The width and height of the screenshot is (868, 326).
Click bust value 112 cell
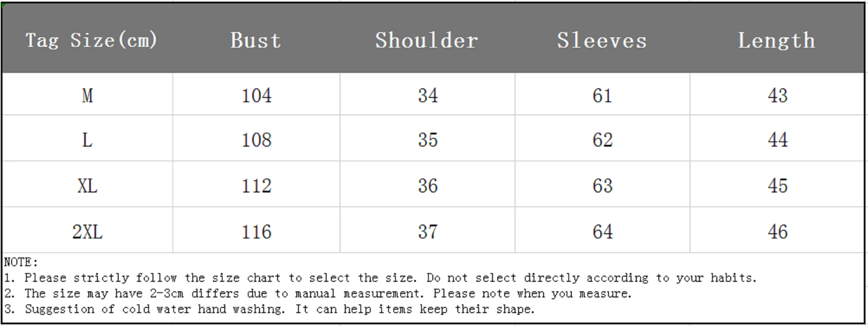tap(256, 186)
